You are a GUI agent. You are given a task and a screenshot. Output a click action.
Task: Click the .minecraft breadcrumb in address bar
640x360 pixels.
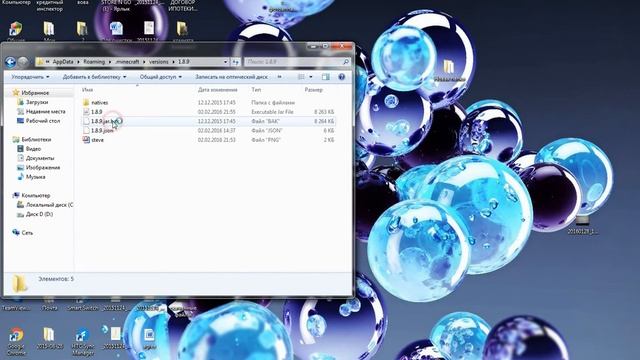point(127,62)
